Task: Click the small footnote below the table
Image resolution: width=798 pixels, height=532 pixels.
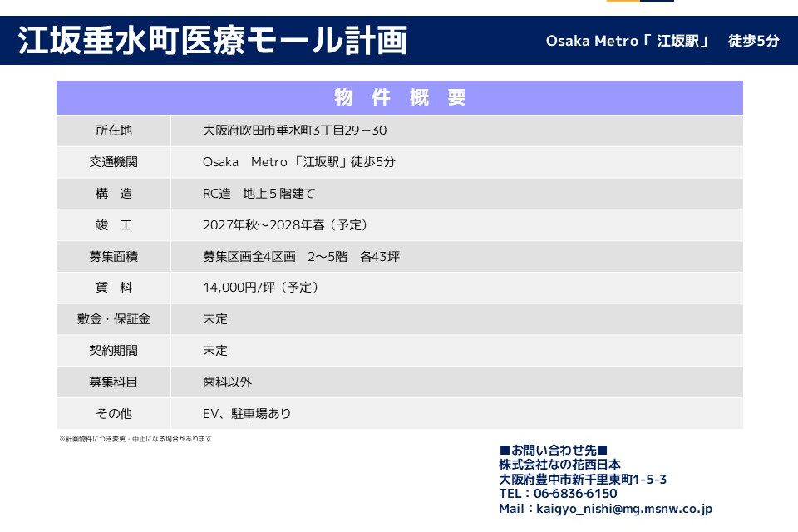Action: [135, 439]
